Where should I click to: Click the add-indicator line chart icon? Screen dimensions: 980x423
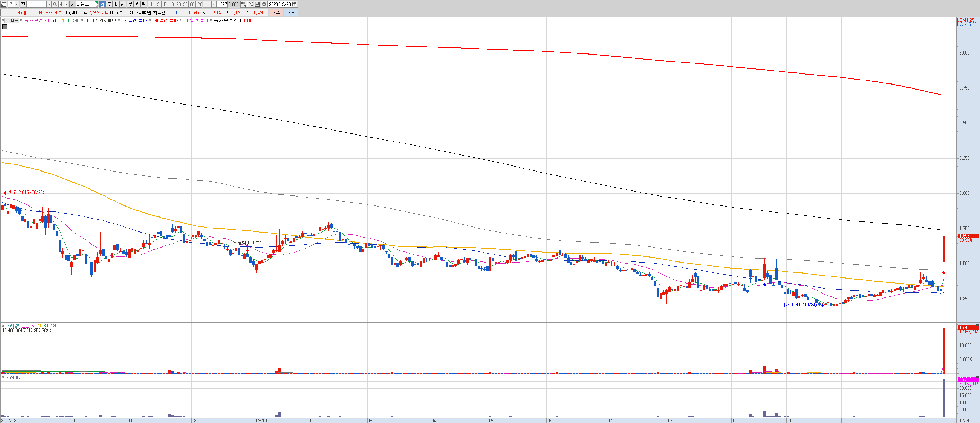click(x=251, y=4)
